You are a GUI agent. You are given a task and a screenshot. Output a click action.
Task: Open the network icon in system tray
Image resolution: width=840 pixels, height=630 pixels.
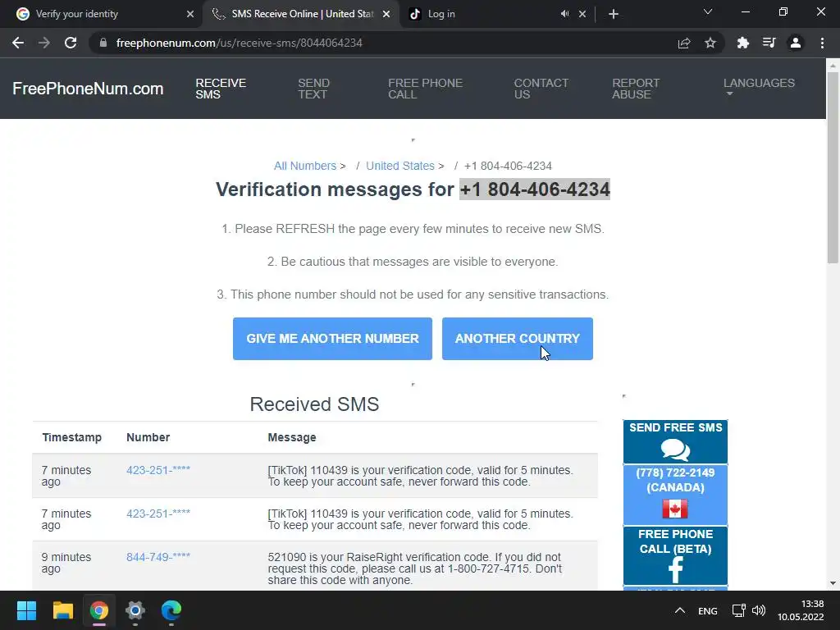739,610
